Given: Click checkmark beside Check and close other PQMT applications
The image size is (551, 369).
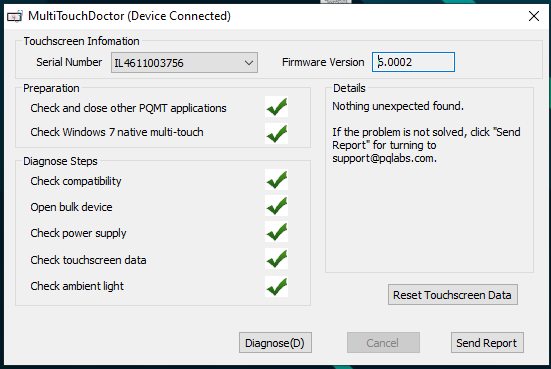Looking at the screenshot, I should point(277,107).
